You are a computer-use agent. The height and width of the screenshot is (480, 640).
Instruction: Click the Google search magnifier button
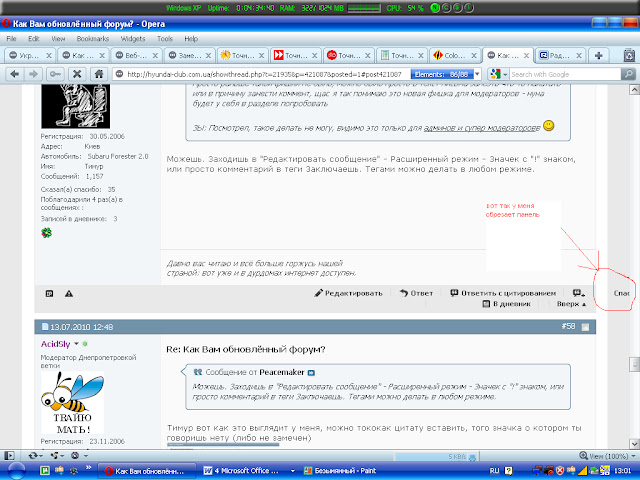(x=629, y=74)
